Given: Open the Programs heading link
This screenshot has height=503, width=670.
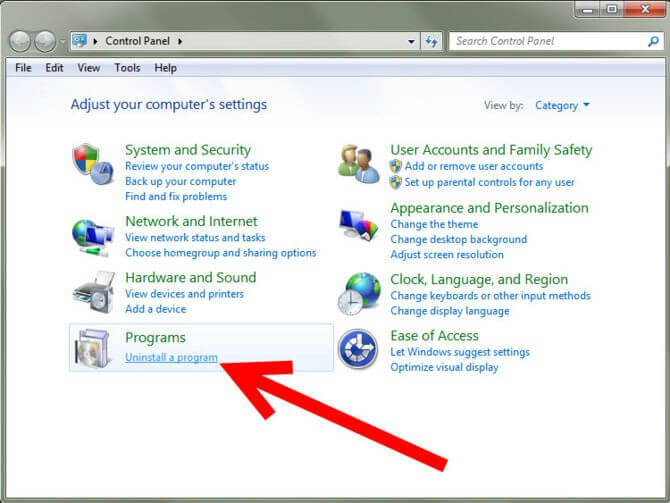Looking at the screenshot, I should tap(155, 338).
